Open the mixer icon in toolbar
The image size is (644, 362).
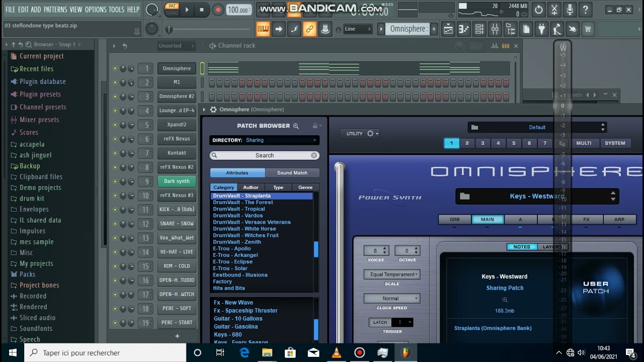point(495,29)
